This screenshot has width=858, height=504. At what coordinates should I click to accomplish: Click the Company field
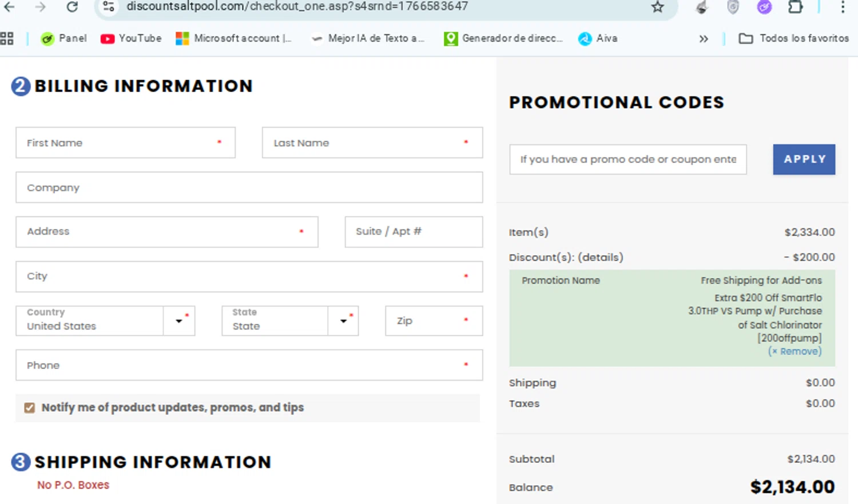[x=249, y=187]
